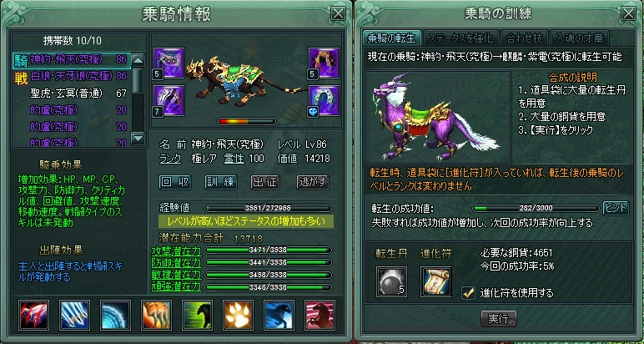Image resolution: width=644 pixels, height=344 pixels.
Task: Select the red claw slash skill icon
Action: click(x=33, y=315)
